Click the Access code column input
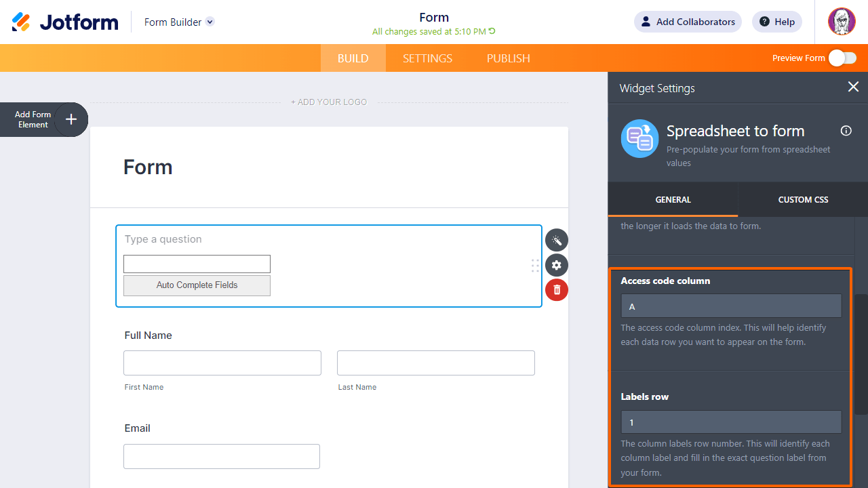868x488 pixels. pos(731,306)
